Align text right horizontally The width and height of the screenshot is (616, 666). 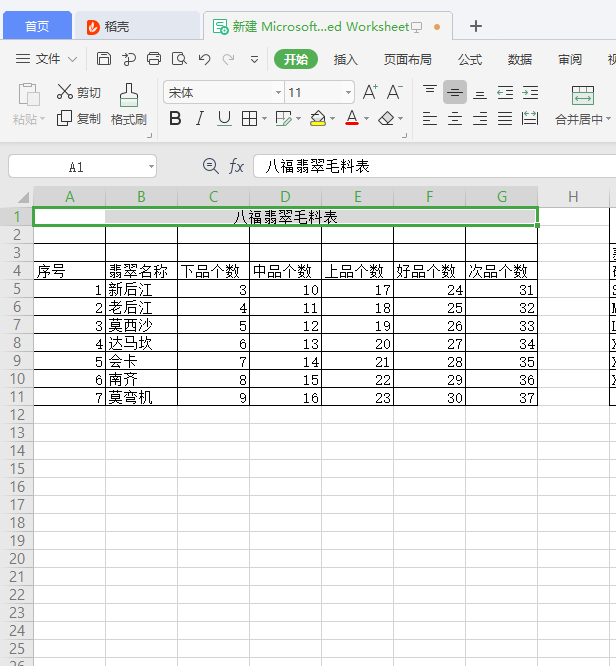click(480, 119)
